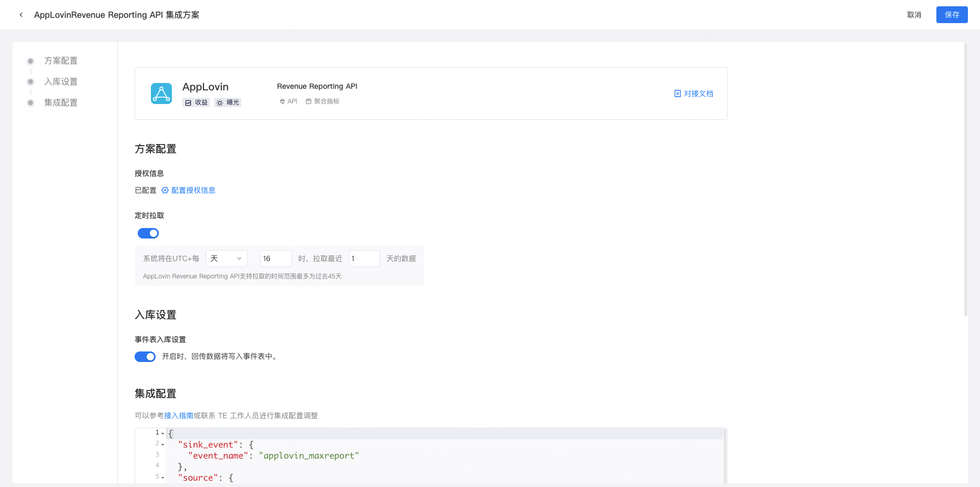Go back using the header arrow

point(21,15)
